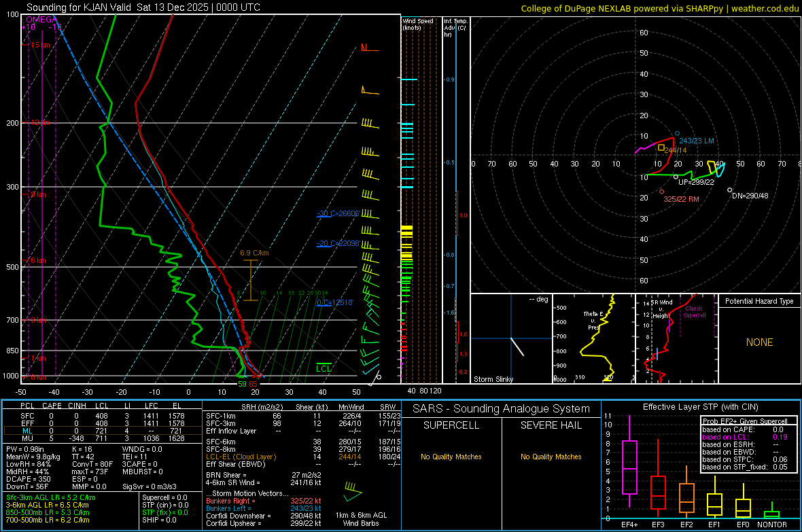802x532 pixels.
Task: Click the SR Wind v. Height label
Action: (x=663, y=309)
